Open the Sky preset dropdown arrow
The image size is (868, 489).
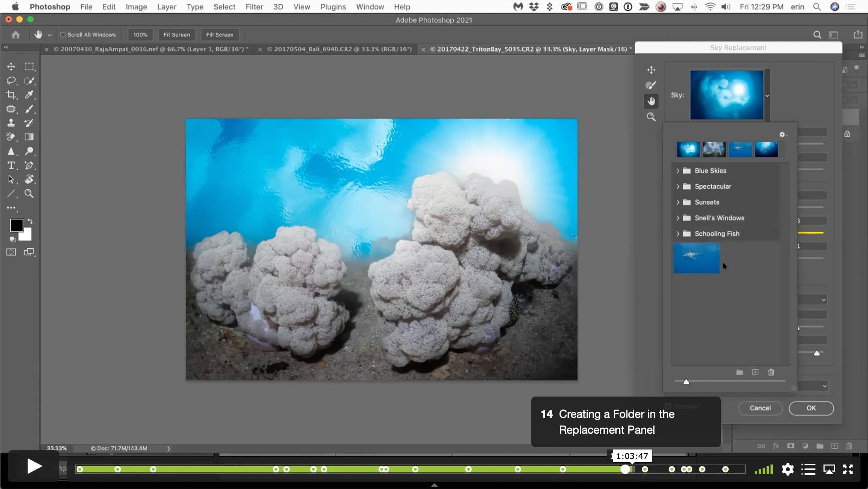pos(767,96)
